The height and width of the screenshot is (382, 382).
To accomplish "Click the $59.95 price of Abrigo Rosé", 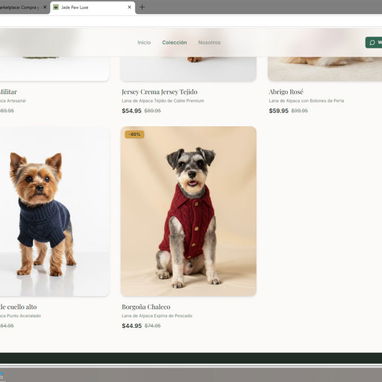I will click(x=279, y=111).
